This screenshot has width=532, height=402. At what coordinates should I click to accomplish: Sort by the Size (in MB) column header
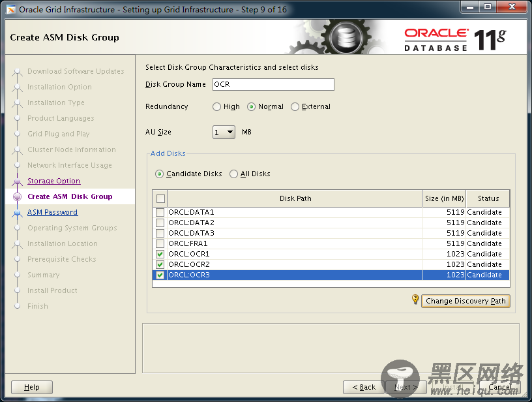pyautogui.click(x=444, y=198)
